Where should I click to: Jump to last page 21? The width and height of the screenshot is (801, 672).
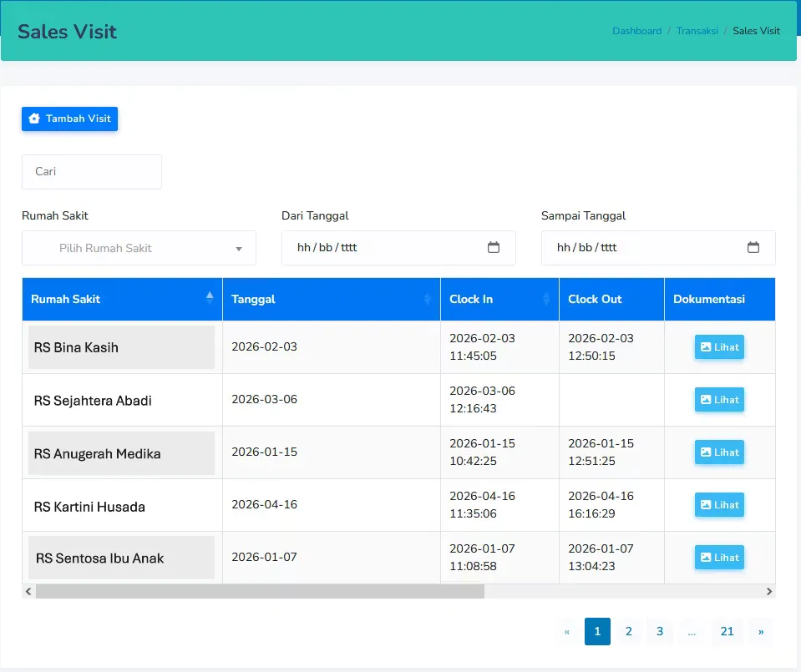pos(727,632)
